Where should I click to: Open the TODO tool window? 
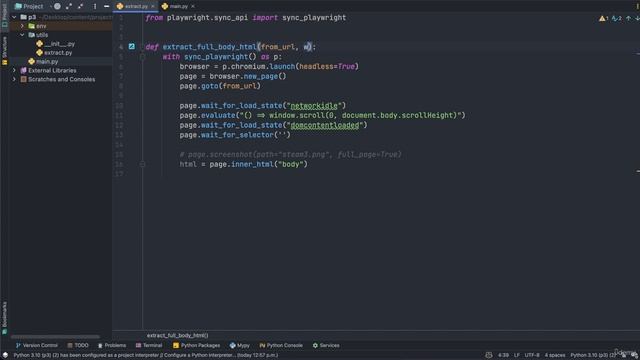click(78, 345)
